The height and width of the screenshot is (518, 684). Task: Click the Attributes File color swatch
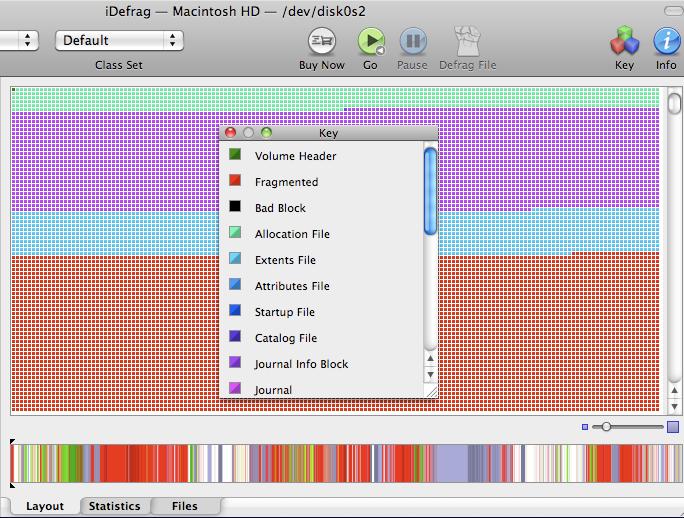[235, 284]
